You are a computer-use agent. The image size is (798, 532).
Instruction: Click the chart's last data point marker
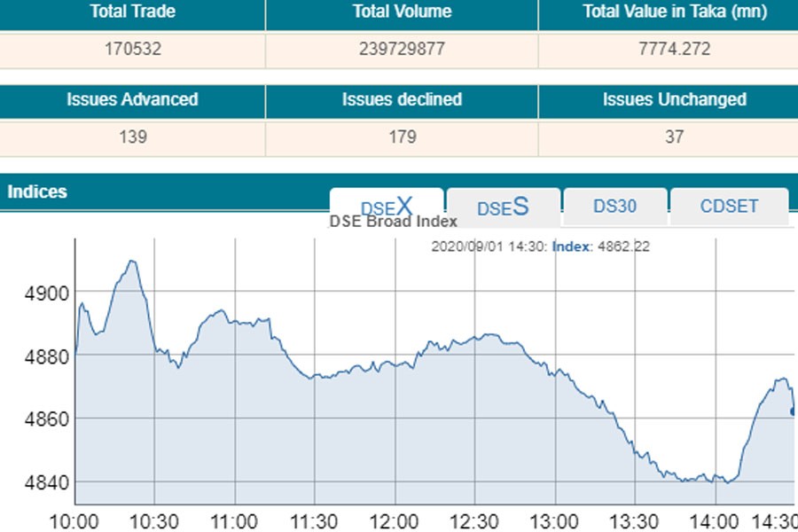coord(793,411)
